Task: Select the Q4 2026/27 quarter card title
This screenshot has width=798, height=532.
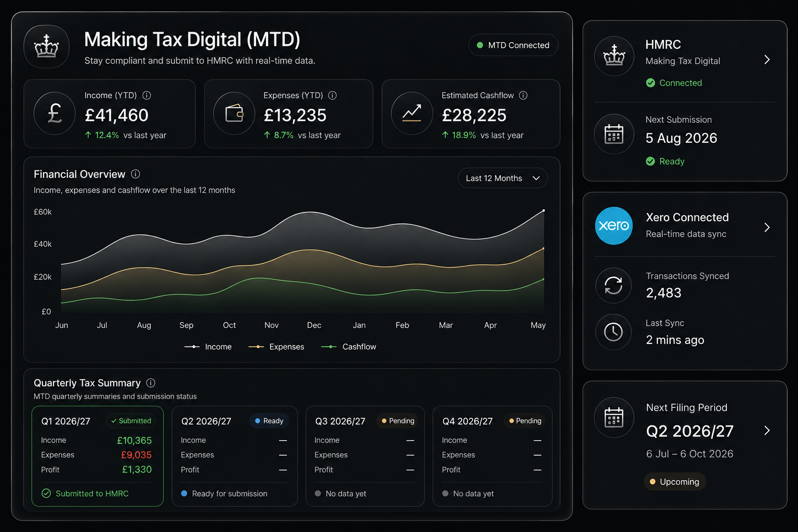Action: pos(467,421)
